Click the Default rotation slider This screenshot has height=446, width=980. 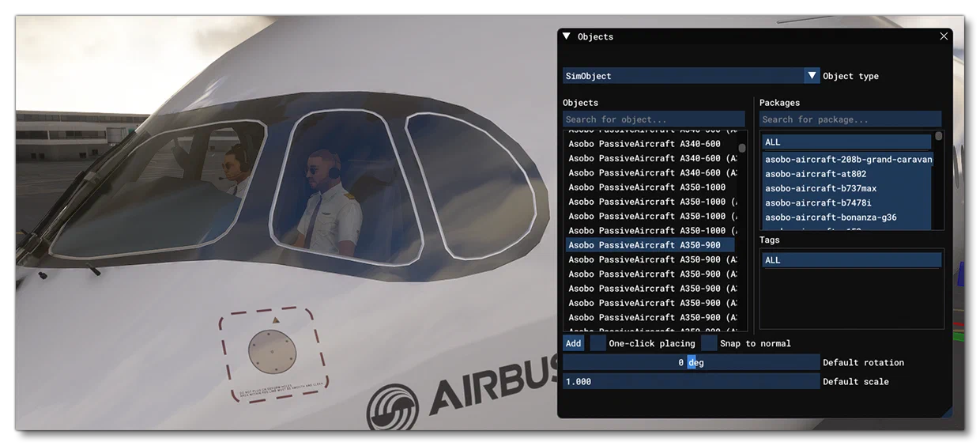pos(691,362)
